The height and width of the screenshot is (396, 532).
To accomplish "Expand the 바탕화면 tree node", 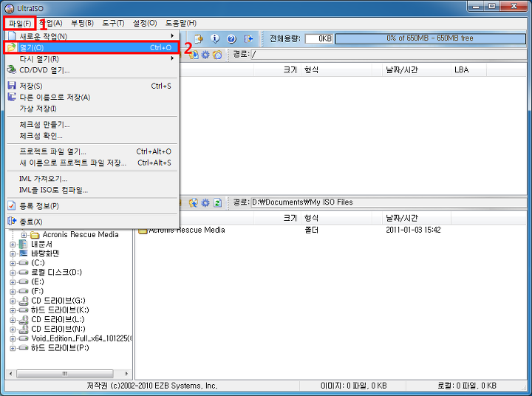I will point(13,254).
